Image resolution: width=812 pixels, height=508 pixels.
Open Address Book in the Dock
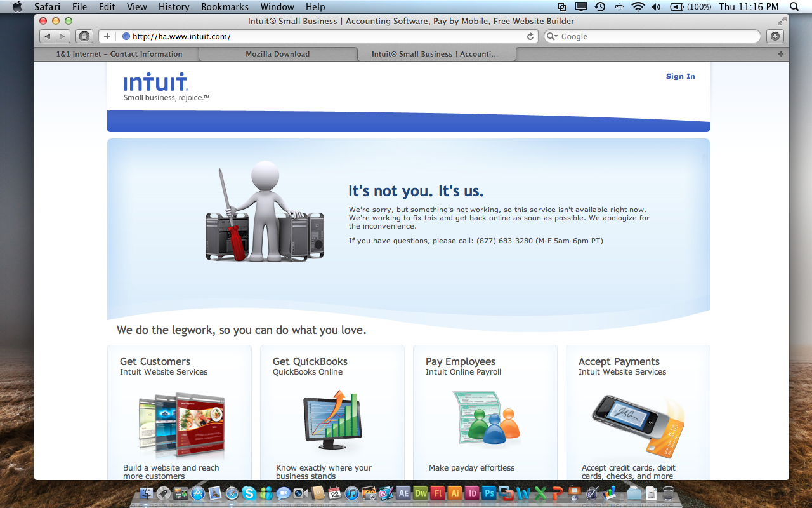click(x=317, y=493)
